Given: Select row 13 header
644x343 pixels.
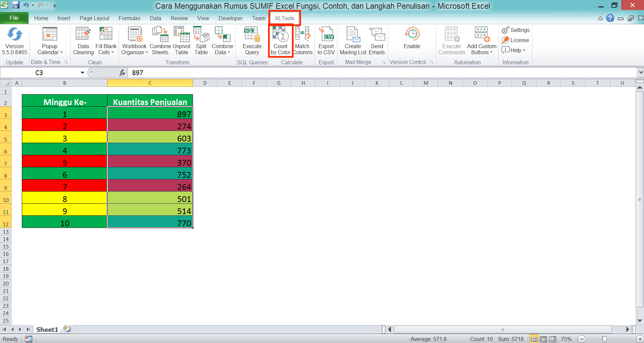Looking at the screenshot, I should tap(6, 232).
